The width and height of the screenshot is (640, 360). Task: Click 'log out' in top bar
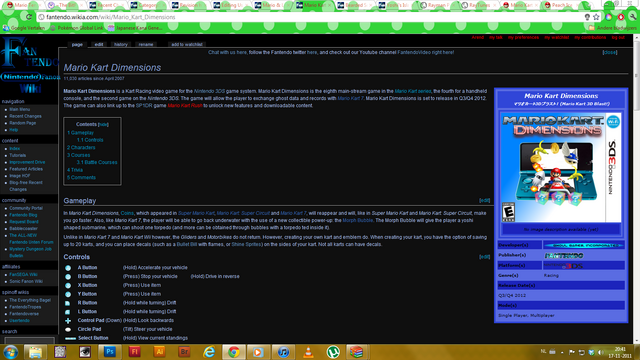tap(618, 38)
